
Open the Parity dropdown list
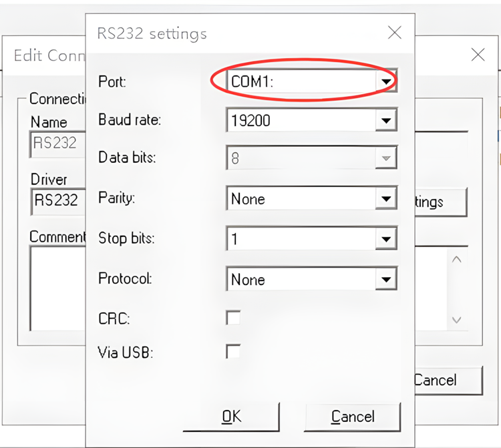pos(385,199)
